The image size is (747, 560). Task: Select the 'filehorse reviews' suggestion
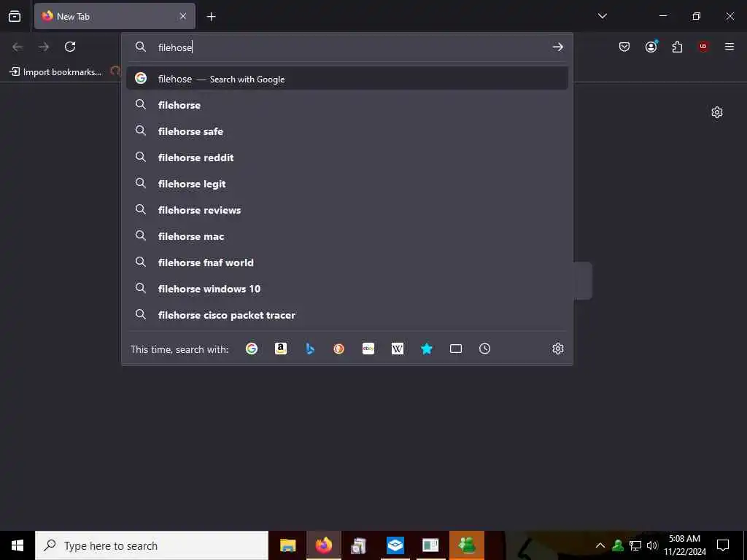point(347,209)
